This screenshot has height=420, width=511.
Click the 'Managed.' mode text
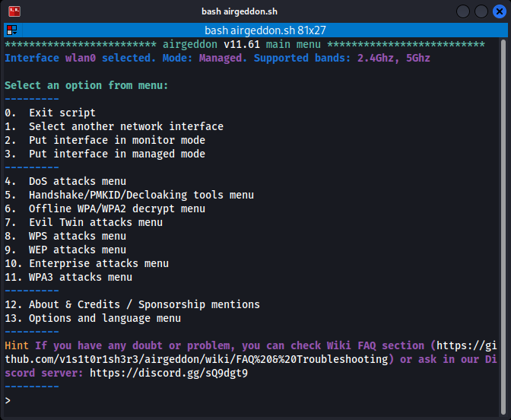[x=224, y=58]
